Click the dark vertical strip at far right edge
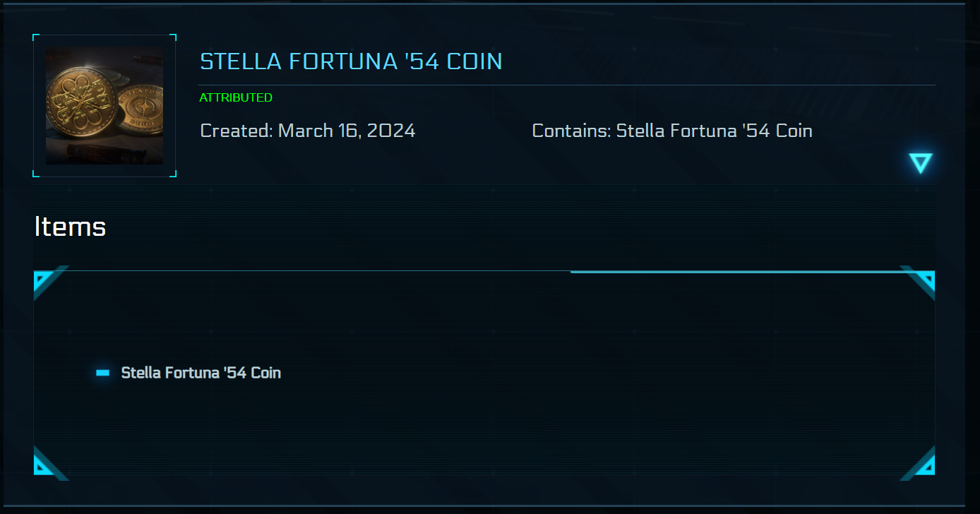The image size is (980, 514). [972, 254]
